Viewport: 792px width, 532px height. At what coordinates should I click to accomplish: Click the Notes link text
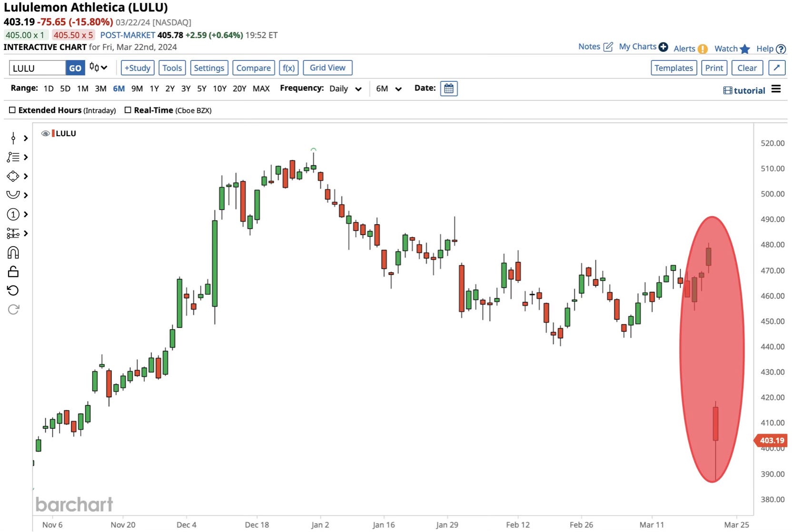(x=589, y=47)
